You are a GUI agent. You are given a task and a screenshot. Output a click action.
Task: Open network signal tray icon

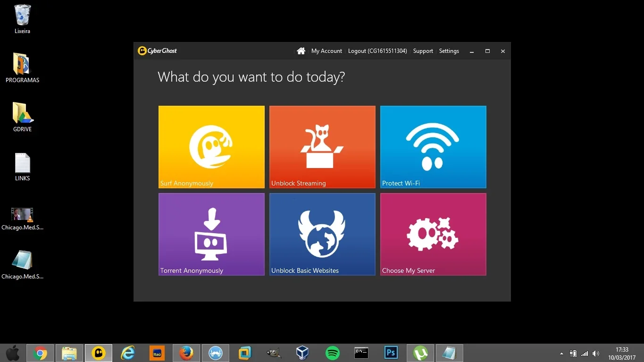[585, 354]
